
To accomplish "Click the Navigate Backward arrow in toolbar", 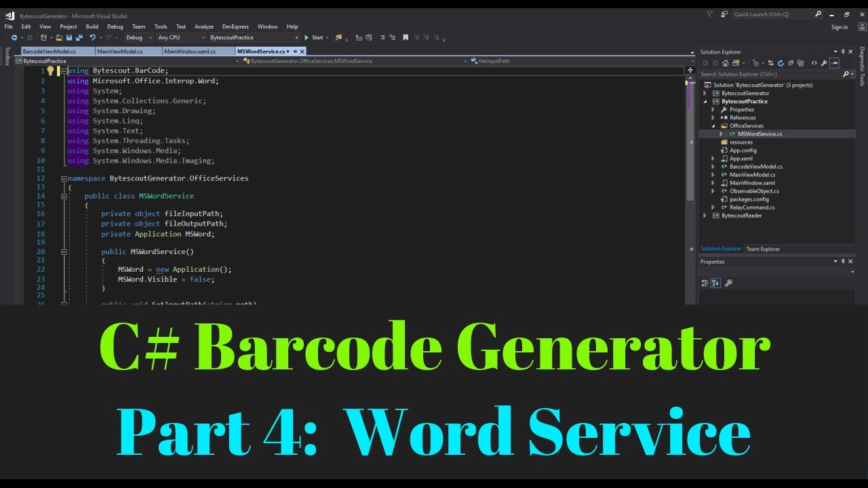I will pos(14,37).
